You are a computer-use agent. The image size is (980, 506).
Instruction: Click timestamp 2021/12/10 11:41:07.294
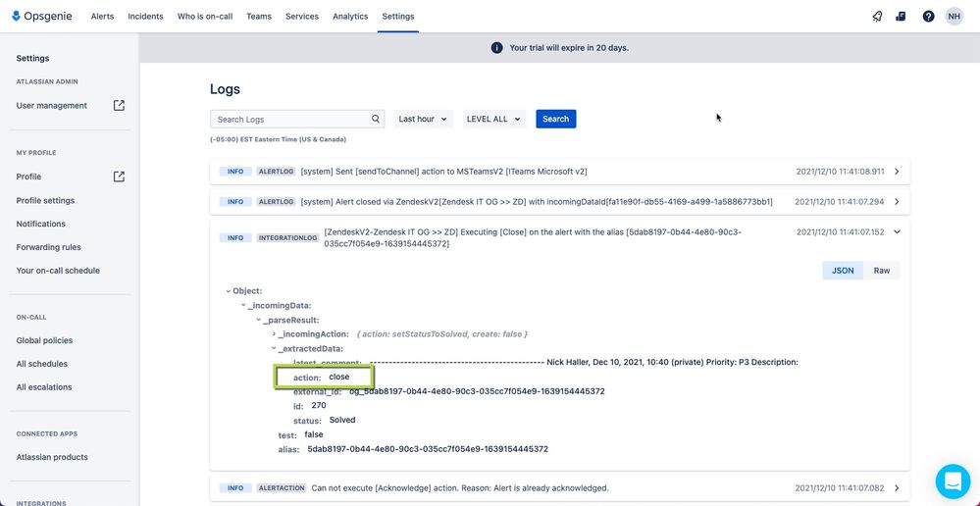tap(840, 202)
